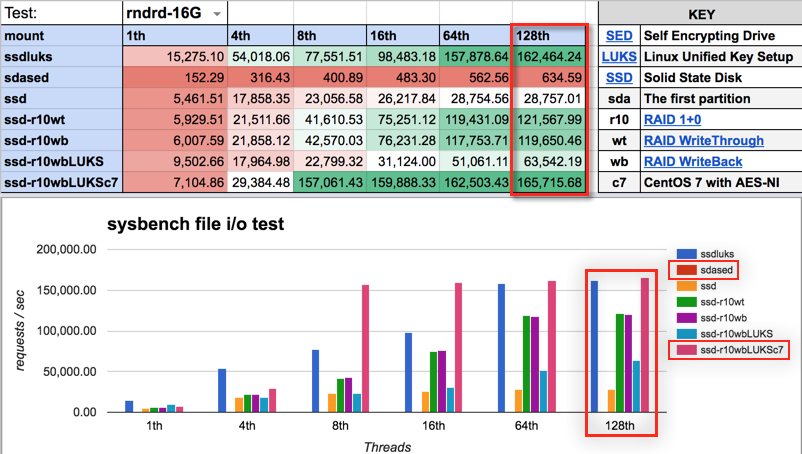
Task: Select the red sdased legend swatch
Action: click(688, 270)
